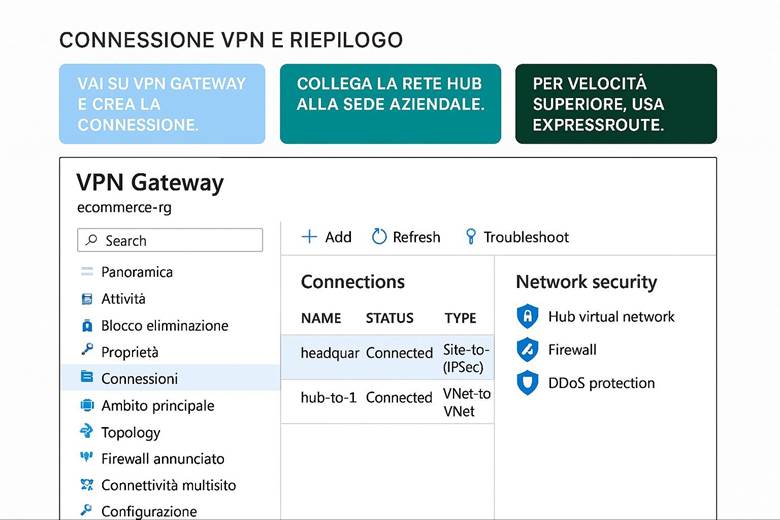Click the Hub virtual network shield icon
Image resolution: width=780 pixels, height=520 pixels.
click(x=527, y=317)
